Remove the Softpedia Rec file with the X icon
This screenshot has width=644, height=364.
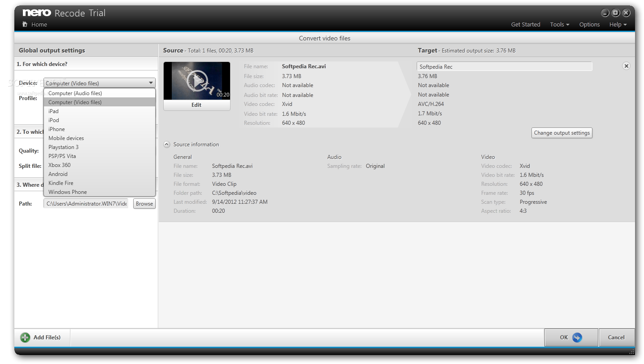tap(626, 66)
